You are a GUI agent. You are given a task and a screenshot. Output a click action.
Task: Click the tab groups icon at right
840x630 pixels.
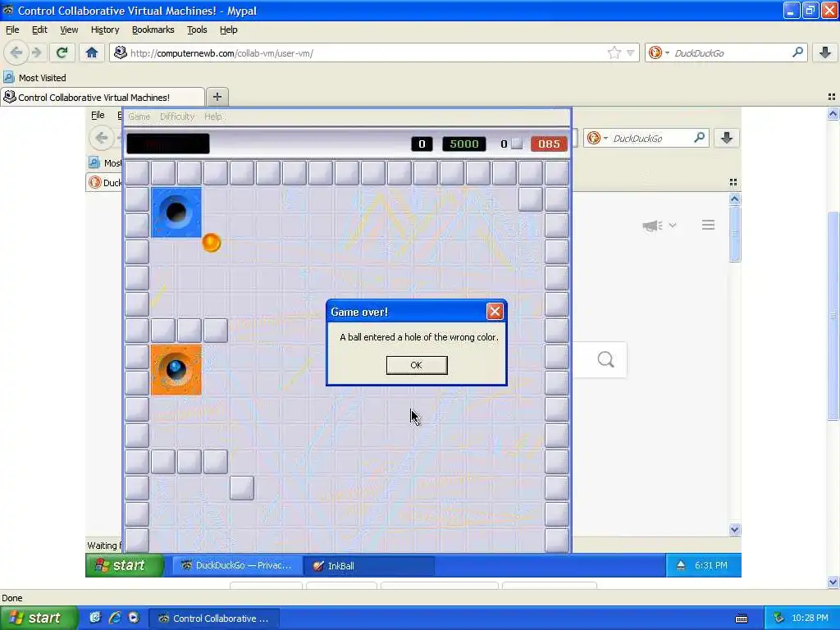tap(832, 97)
